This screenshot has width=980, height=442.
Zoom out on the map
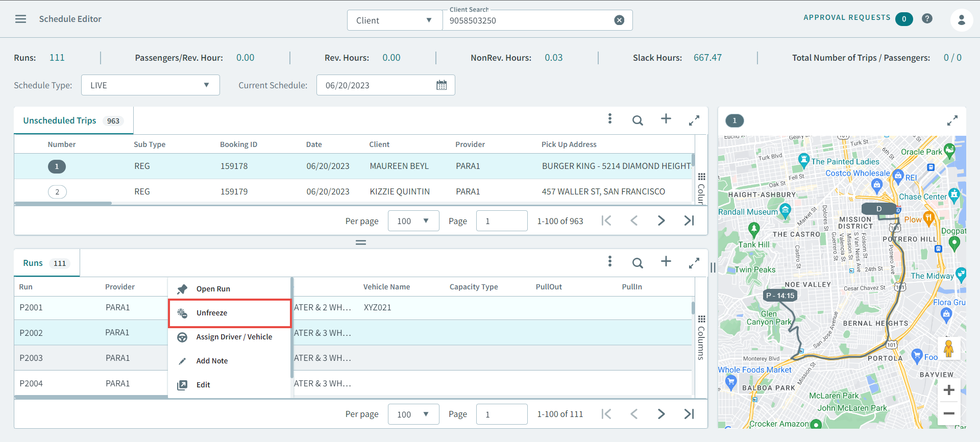(x=949, y=413)
